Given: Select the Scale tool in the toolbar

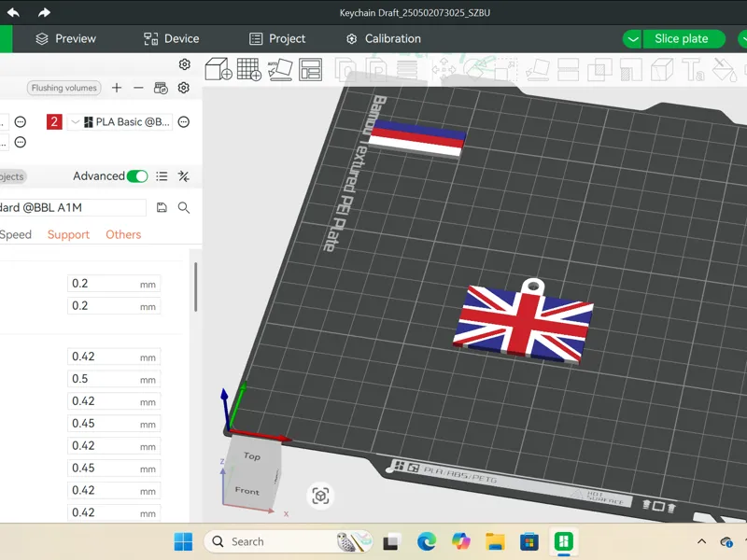Looking at the screenshot, I should point(505,69).
